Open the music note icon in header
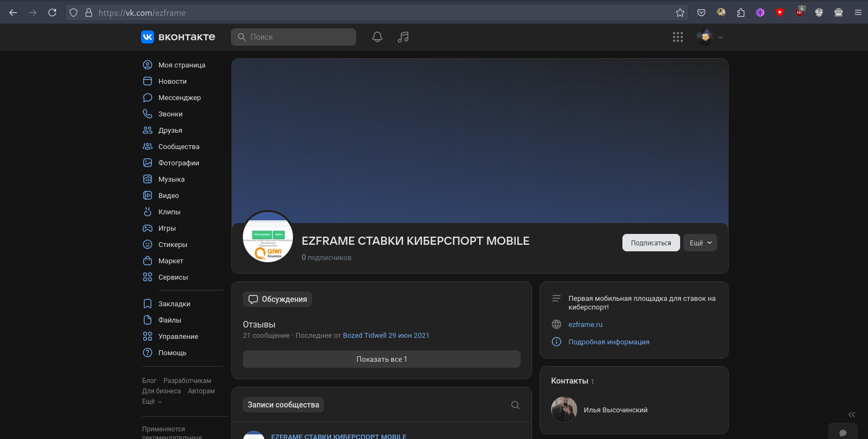The width and height of the screenshot is (868, 439). pyautogui.click(x=403, y=37)
